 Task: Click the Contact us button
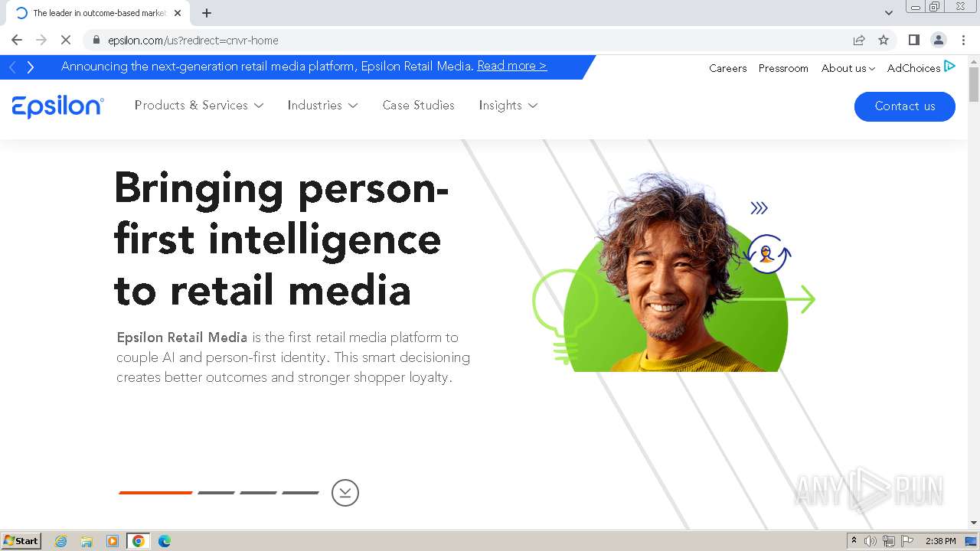pos(904,106)
